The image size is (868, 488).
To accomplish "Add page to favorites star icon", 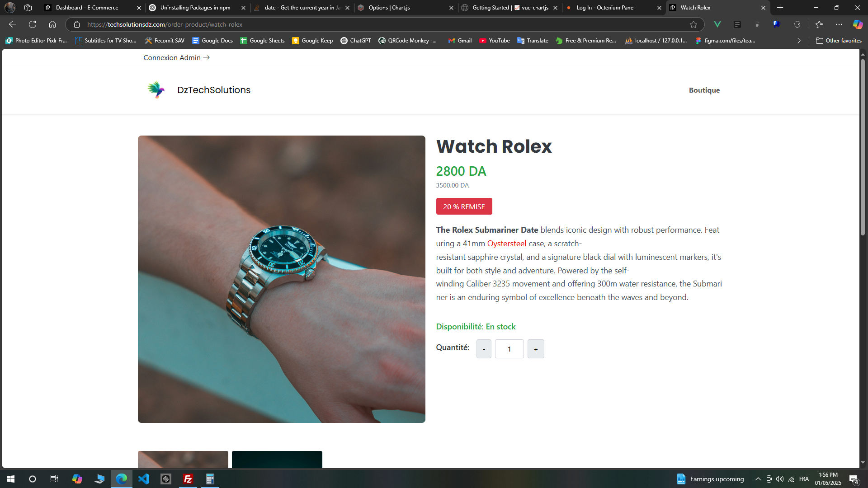I will point(693,24).
